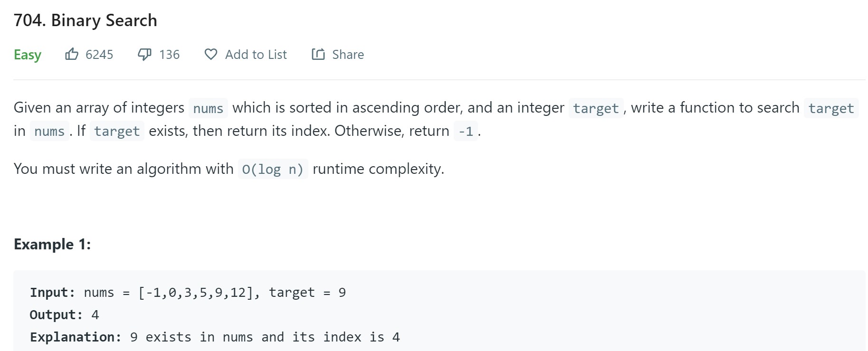Click the Explanation line in example
The image size is (868, 351).
coord(215,337)
